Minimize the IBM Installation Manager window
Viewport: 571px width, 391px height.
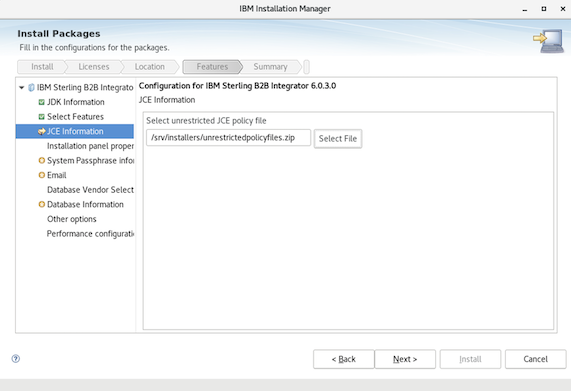[x=525, y=9]
